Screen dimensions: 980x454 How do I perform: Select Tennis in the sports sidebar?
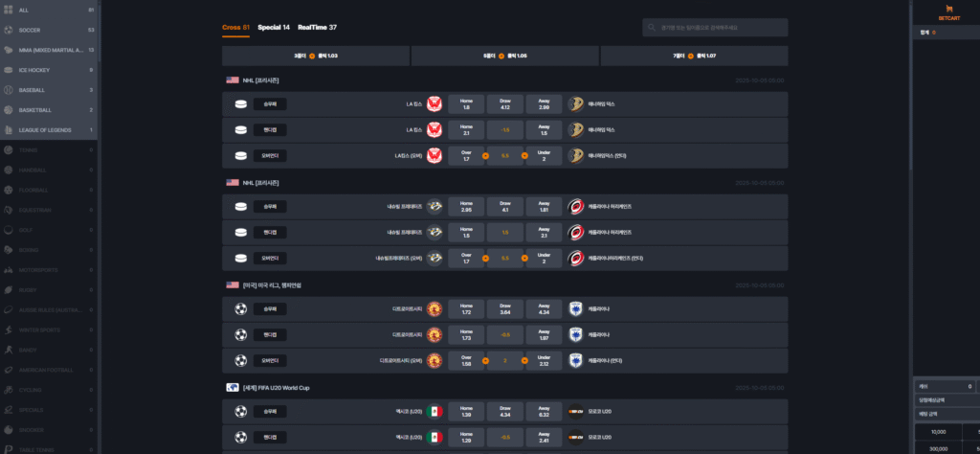[x=33, y=150]
